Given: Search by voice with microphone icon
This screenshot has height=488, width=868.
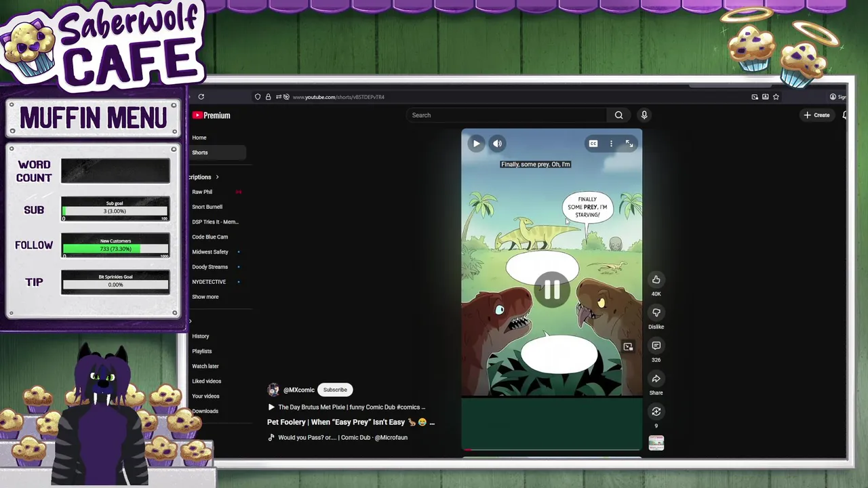Looking at the screenshot, I should 644,115.
